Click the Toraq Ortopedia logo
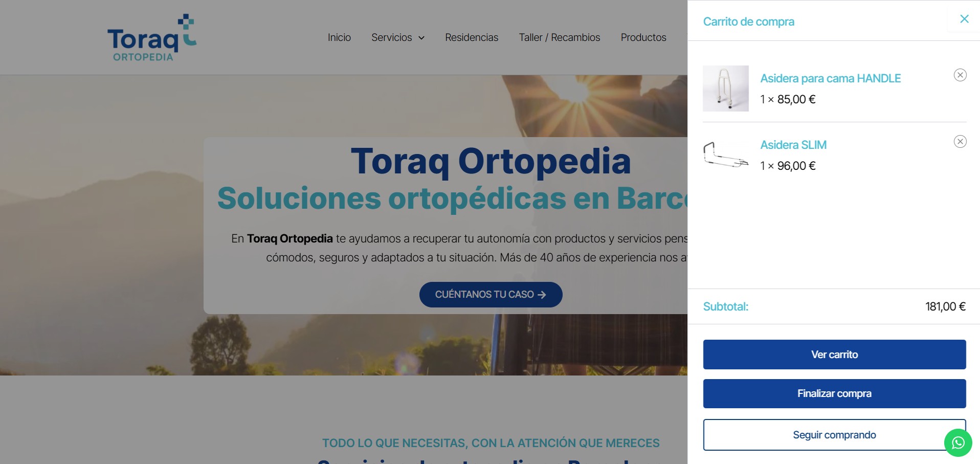The height and width of the screenshot is (464, 980). click(151, 38)
